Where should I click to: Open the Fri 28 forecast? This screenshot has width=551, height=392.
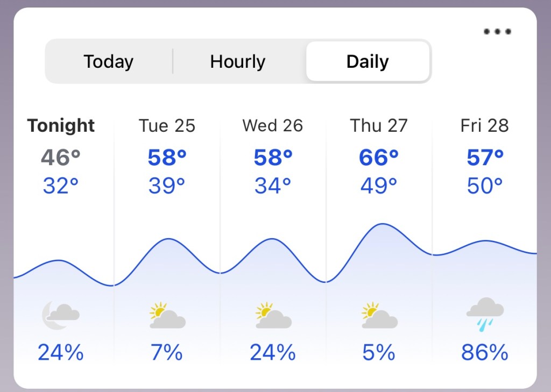pyautogui.click(x=485, y=126)
